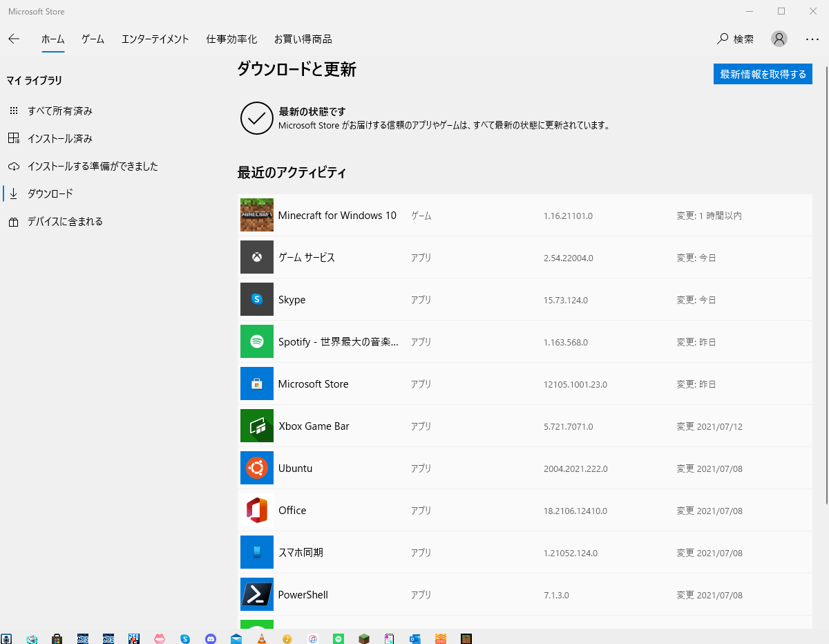Click the download arrow icon beside ダウンロード
Screen dimensions: 829x644
(x=14, y=193)
